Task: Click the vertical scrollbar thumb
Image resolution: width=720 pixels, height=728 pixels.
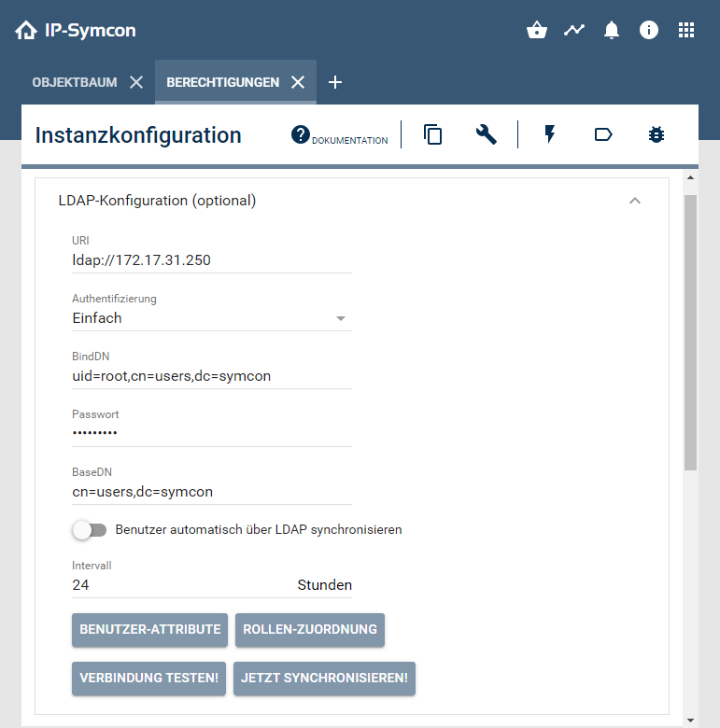Action: pos(691,331)
